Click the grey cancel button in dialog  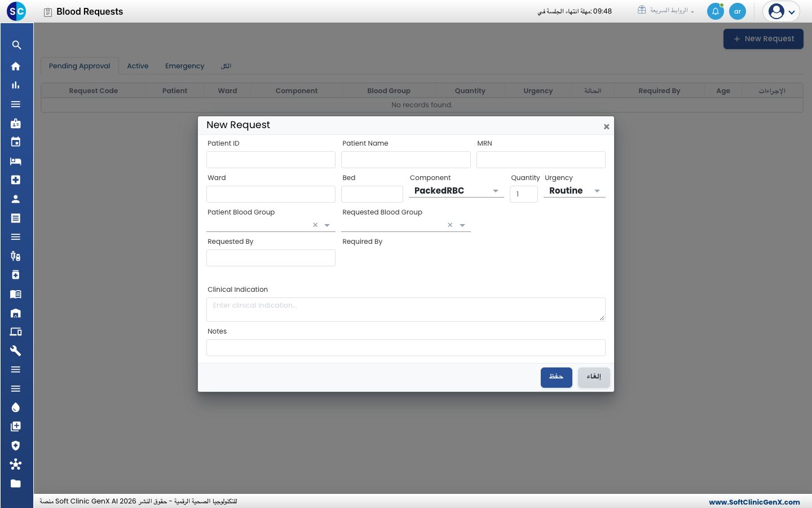point(594,377)
